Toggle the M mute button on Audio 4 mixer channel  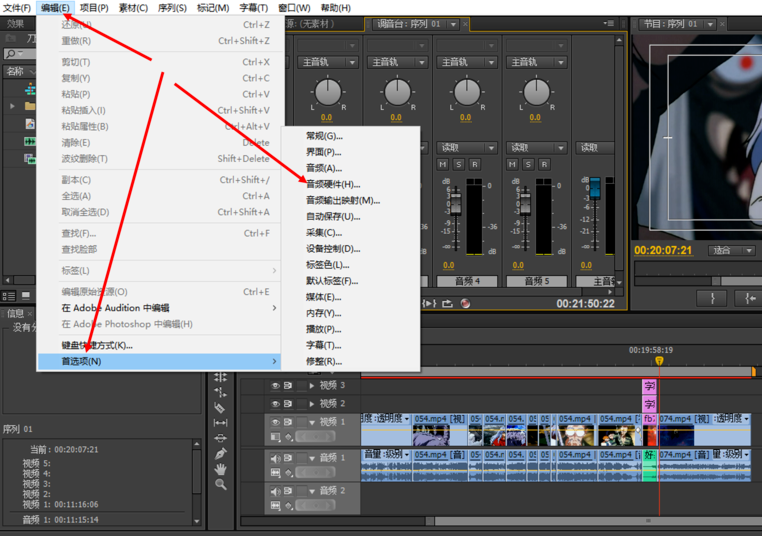click(x=442, y=164)
